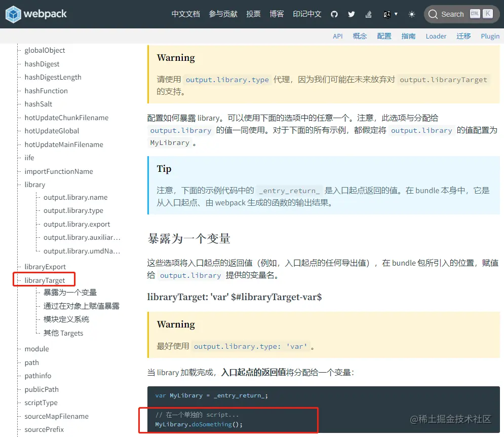This screenshot has width=504, height=437.
Task: Click MyLibrary.doSomething() code line
Action: coord(199,424)
